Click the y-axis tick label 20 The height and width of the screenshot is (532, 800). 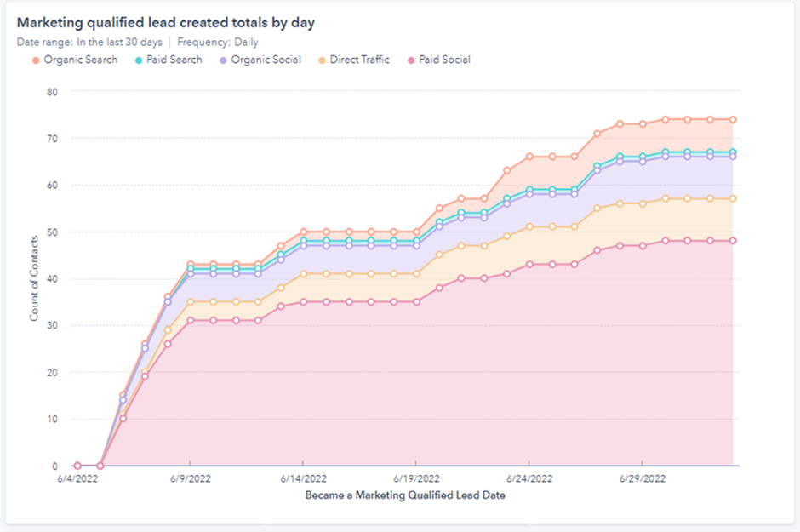tap(53, 373)
